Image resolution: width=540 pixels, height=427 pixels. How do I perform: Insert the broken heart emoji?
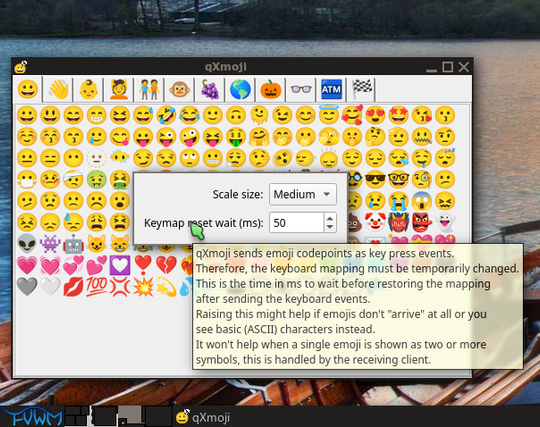pos(166,265)
